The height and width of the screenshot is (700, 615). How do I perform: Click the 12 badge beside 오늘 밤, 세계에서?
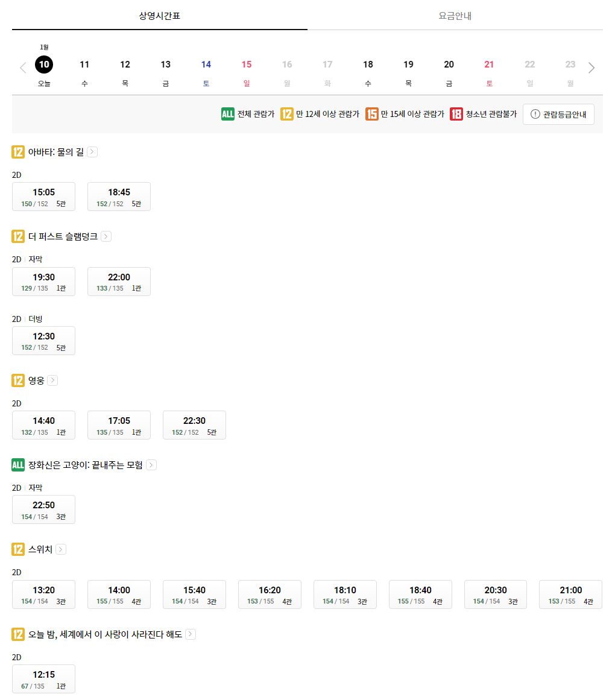tap(18, 634)
